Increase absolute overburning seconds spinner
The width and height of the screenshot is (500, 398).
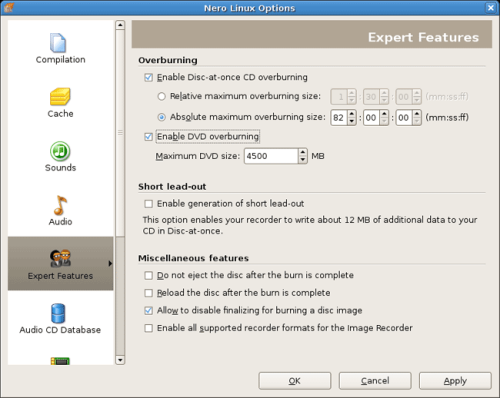[384, 114]
